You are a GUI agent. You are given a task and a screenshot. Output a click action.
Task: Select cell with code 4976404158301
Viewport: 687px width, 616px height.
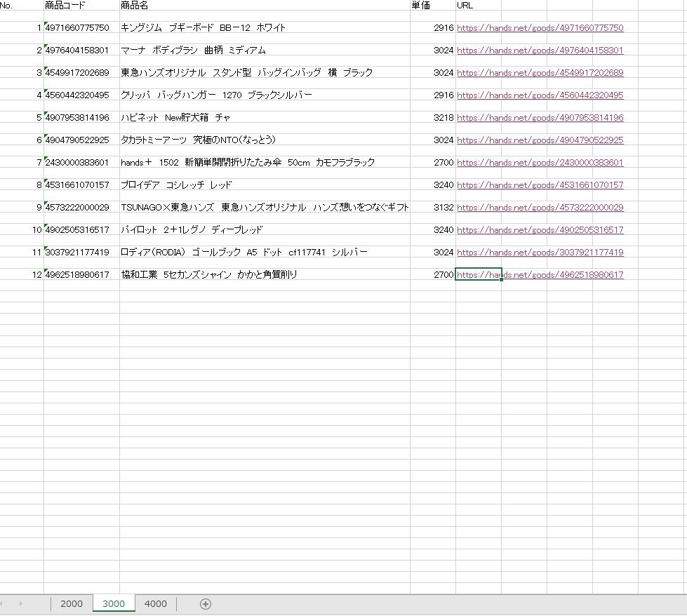click(81, 50)
